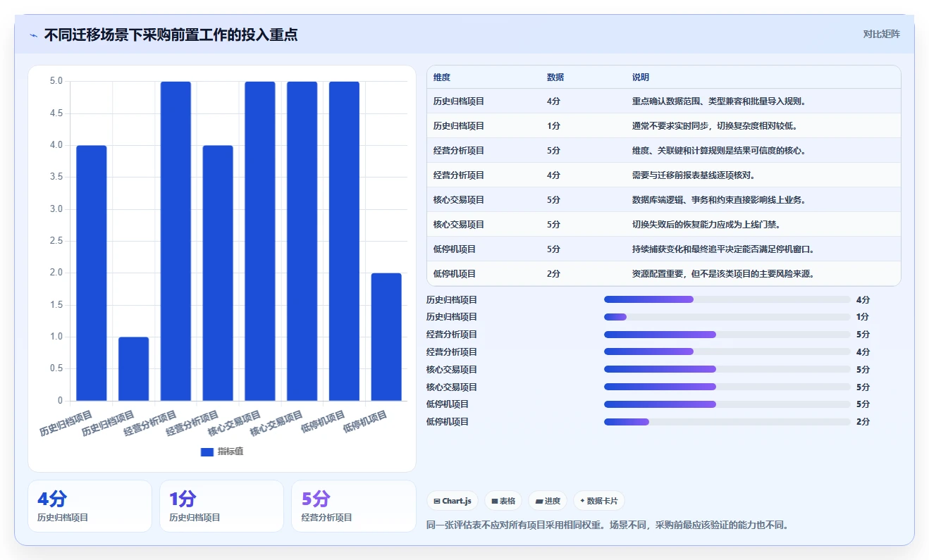929x560 pixels.
Task: Open the 4分 历史归档项目 summary card
Action: 90,506
